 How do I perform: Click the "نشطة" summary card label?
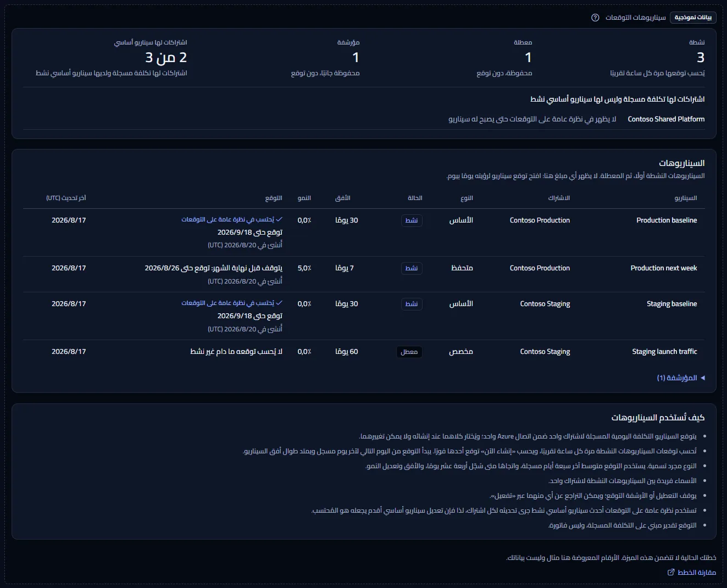point(697,42)
